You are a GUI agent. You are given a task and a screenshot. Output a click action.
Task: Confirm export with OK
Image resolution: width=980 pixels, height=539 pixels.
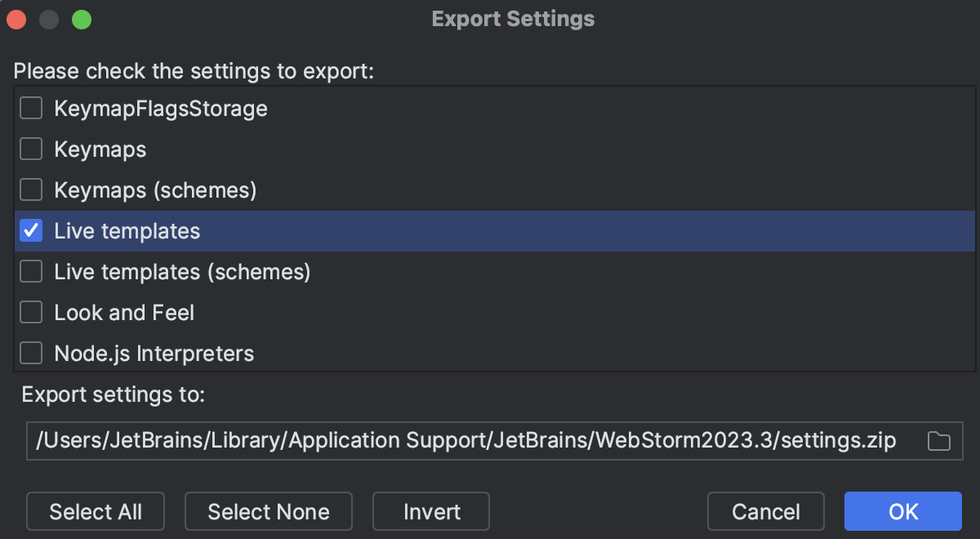tap(902, 511)
